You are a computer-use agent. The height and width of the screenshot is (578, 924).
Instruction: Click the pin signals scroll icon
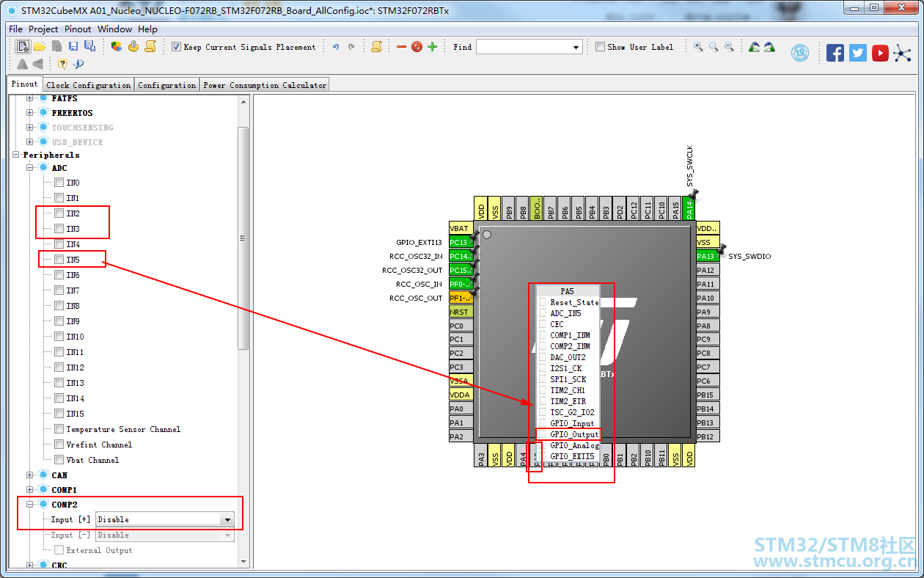pos(376,47)
